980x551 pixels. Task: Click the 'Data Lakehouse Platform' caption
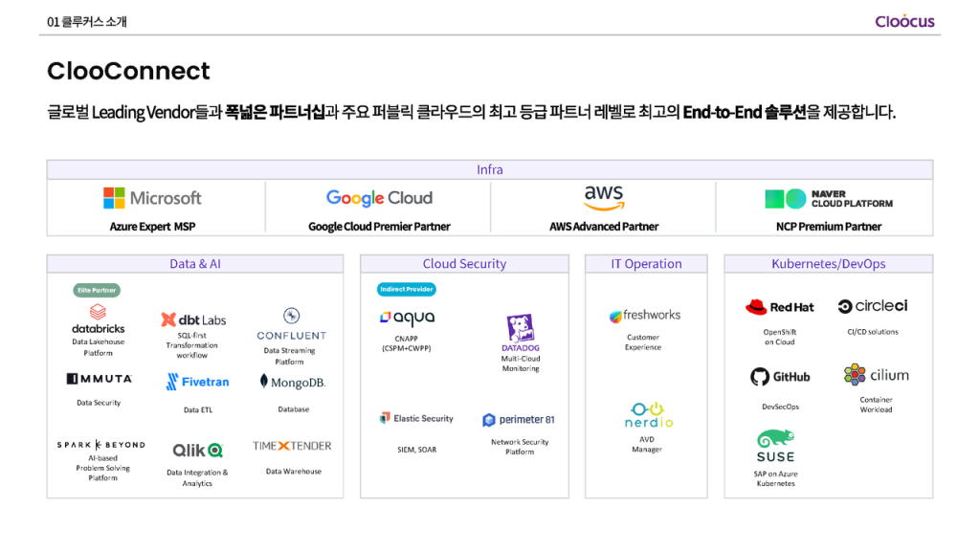pyautogui.click(x=99, y=347)
